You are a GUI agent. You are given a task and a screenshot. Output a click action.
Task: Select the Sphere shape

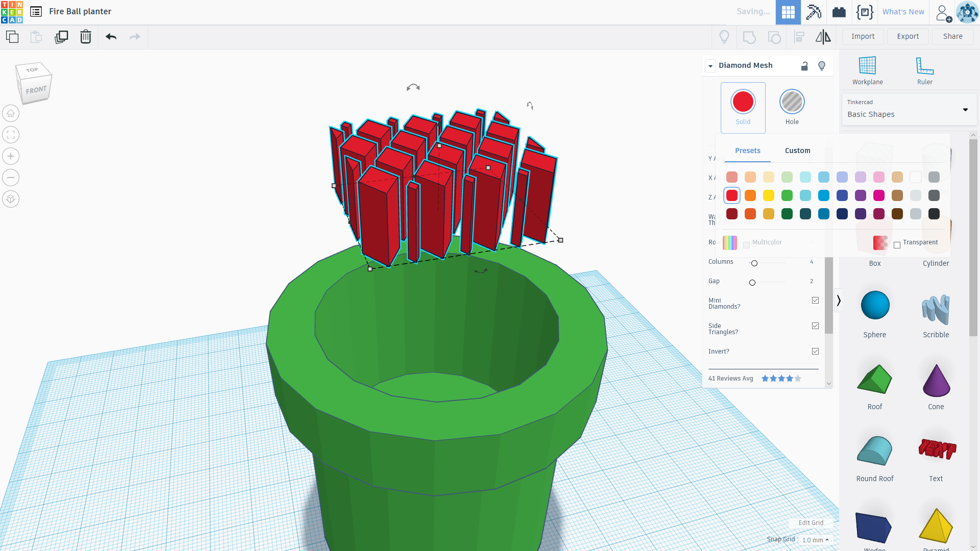(x=875, y=312)
